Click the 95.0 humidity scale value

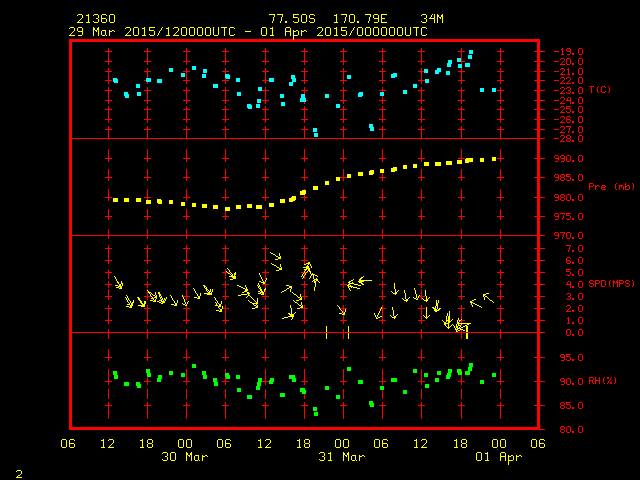pos(557,357)
